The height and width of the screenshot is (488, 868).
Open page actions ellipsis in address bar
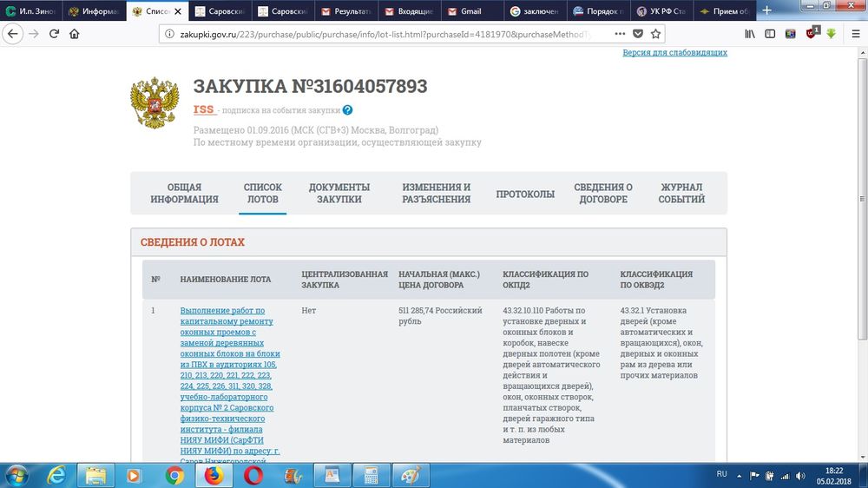pyautogui.click(x=618, y=34)
